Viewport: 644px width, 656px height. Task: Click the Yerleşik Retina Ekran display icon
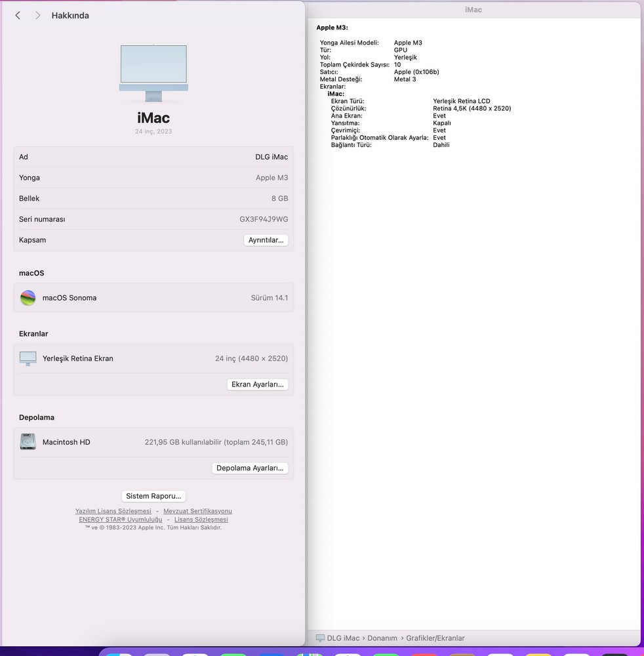[28, 359]
